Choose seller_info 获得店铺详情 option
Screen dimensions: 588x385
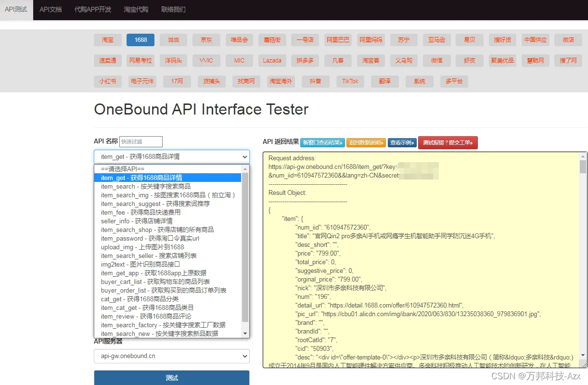tap(168, 221)
